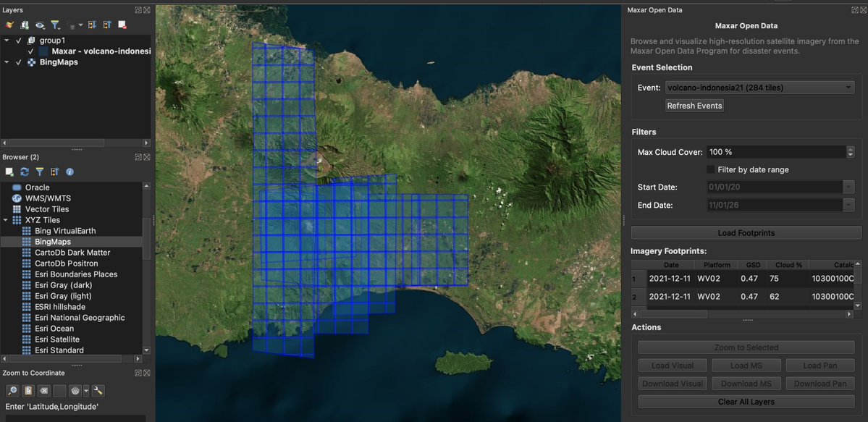This screenshot has width=868, height=422.
Task: Click Expand All icon in Layers toolbar
Action: (93, 25)
